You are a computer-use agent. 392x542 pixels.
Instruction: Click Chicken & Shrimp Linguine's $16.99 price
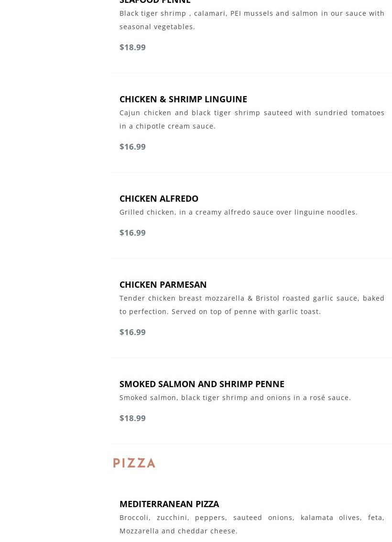click(x=132, y=146)
